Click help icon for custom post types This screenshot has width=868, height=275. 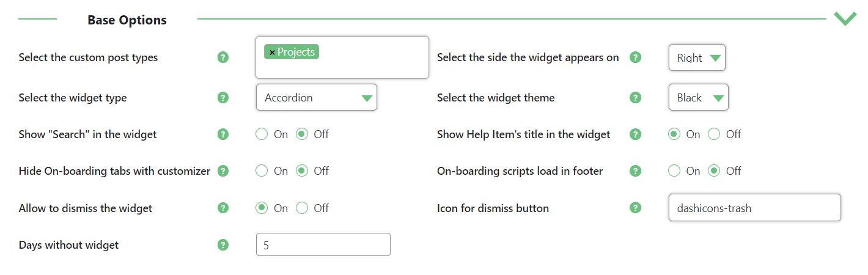click(x=223, y=57)
